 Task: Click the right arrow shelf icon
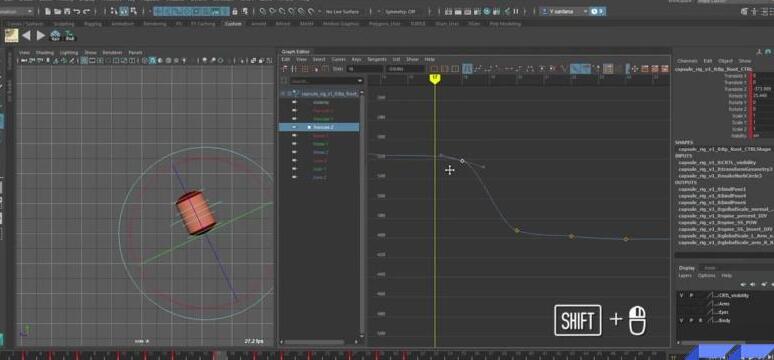40,35
